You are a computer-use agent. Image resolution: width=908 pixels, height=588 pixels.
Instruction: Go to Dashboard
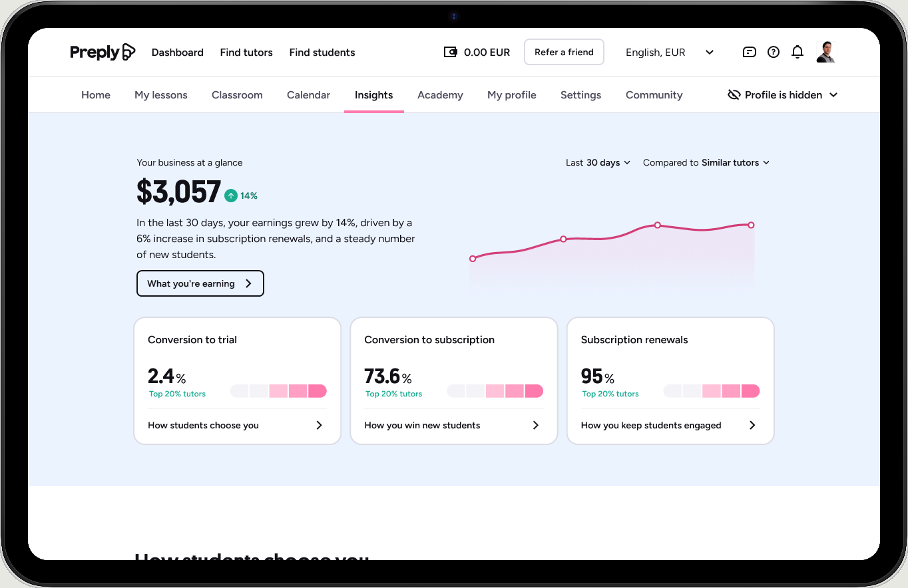tap(178, 52)
